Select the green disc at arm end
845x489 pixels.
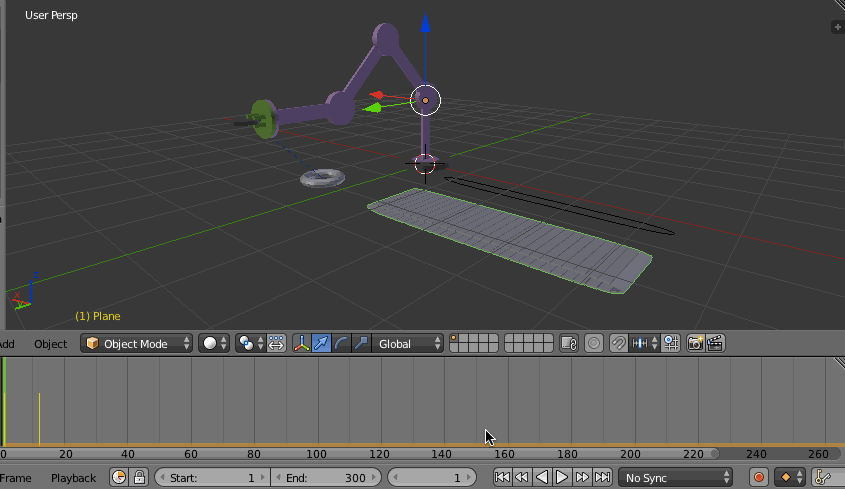click(264, 119)
